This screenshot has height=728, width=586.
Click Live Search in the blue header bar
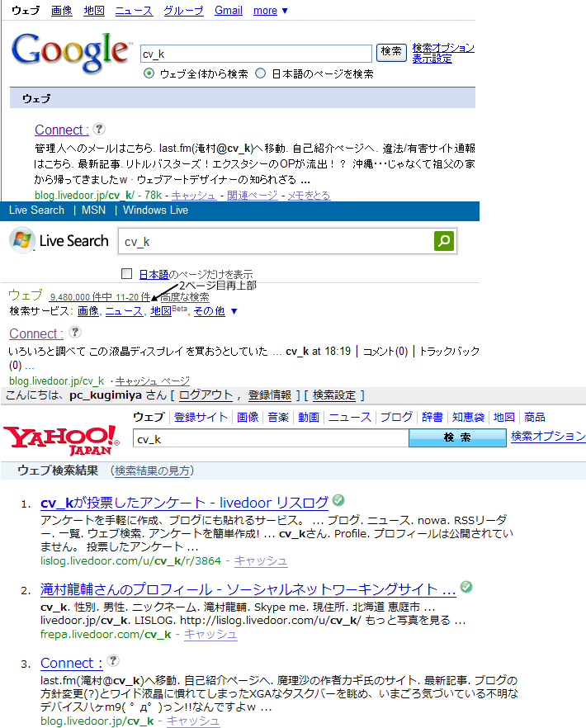(36, 210)
